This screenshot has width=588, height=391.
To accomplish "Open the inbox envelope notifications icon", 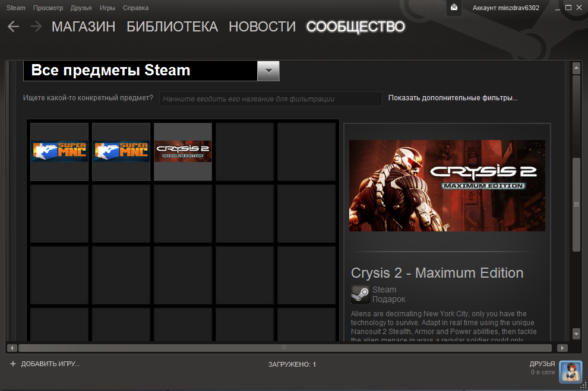I will (454, 8).
